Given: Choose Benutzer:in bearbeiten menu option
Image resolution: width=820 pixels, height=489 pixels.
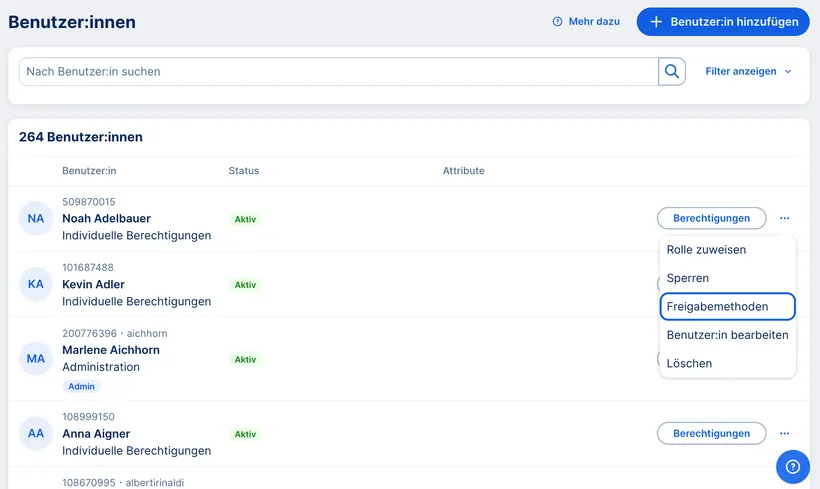Looking at the screenshot, I should coord(727,335).
